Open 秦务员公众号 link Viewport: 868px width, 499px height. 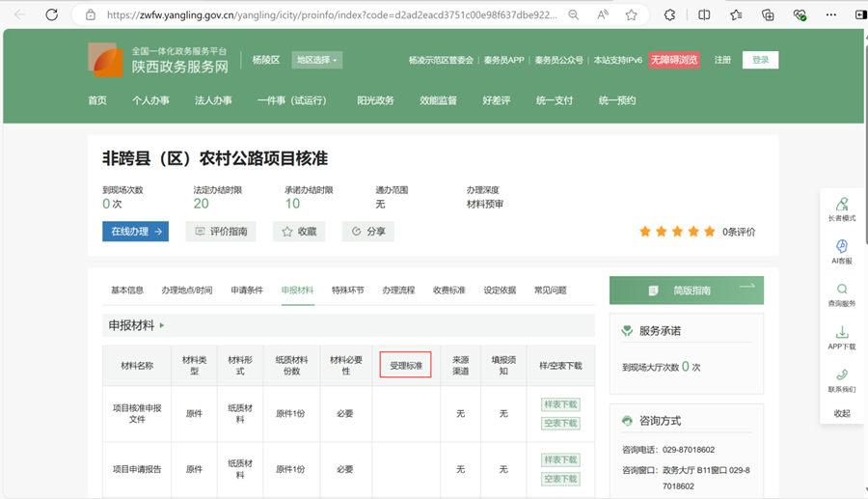point(559,60)
